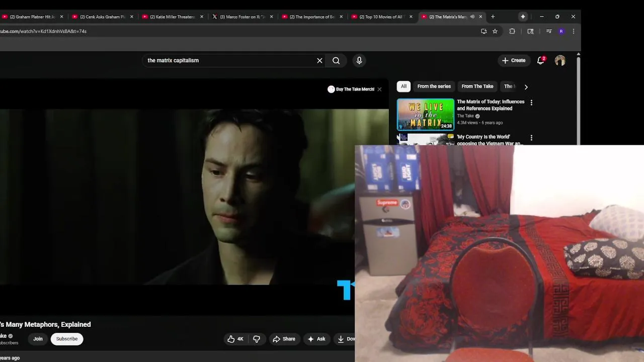Dislike the video with thumbs down
This screenshot has height=362, width=644.
[257, 339]
